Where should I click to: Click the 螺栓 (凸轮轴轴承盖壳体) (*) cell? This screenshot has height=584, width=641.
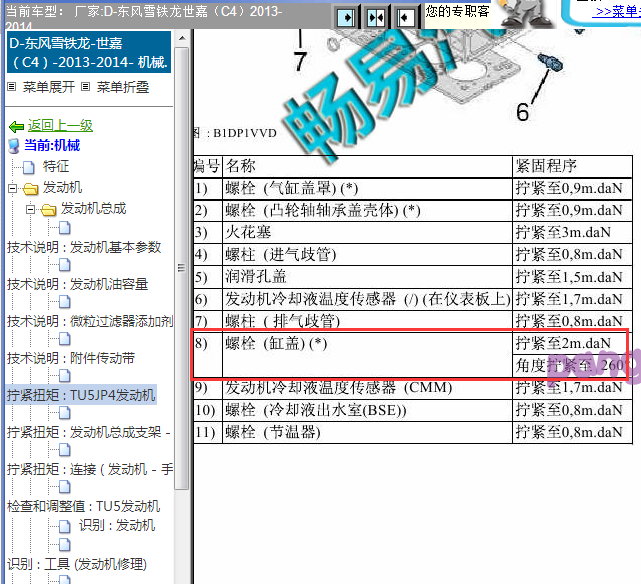pos(367,210)
